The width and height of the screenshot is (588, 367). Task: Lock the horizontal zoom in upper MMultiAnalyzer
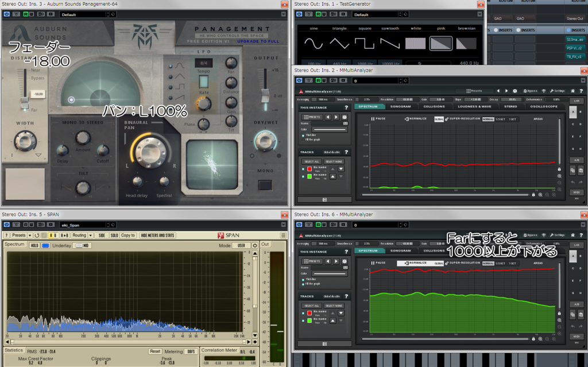(x=533, y=195)
